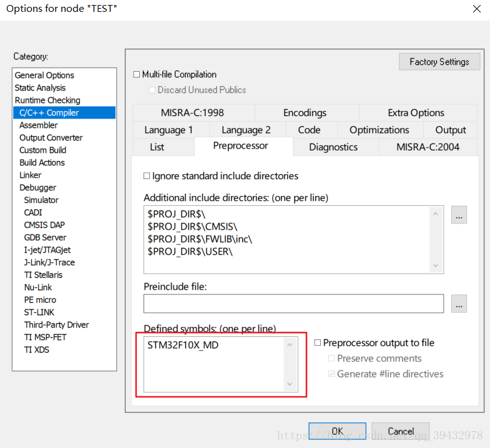Switch to the Optimizations tab
The image size is (490, 448).
coord(379,130)
